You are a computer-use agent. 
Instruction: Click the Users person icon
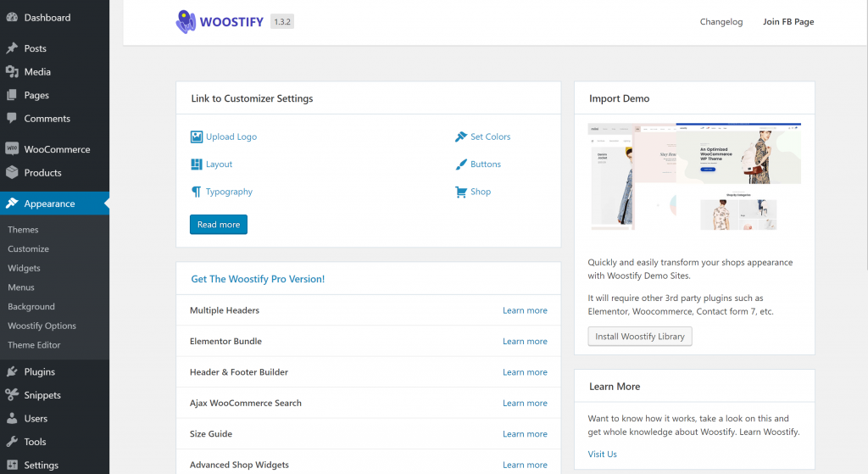pos(12,418)
